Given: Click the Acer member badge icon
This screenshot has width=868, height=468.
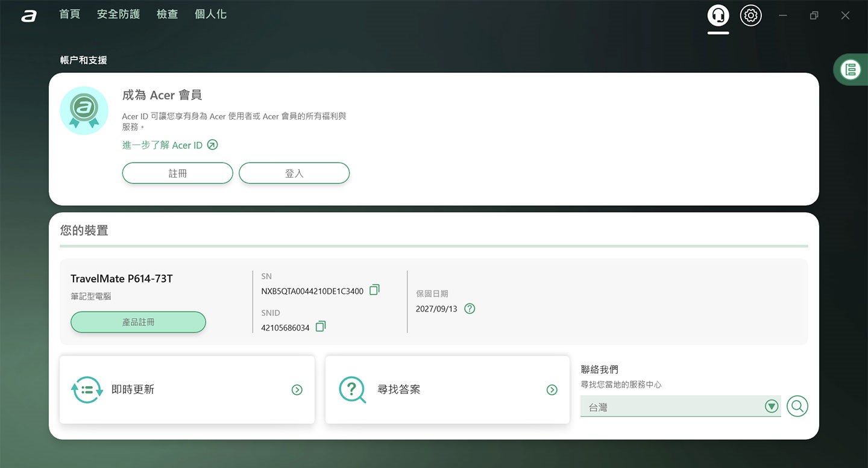Looking at the screenshot, I should tap(84, 110).
